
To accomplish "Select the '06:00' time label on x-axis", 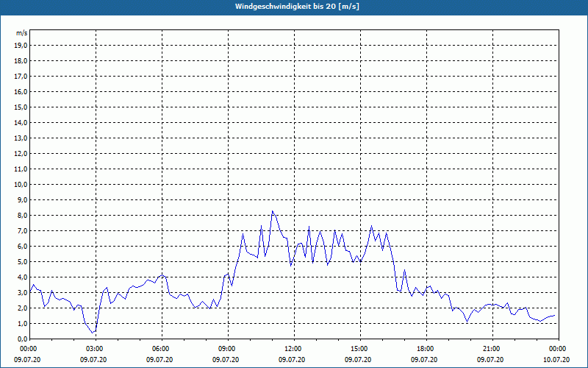I will pos(159,349).
